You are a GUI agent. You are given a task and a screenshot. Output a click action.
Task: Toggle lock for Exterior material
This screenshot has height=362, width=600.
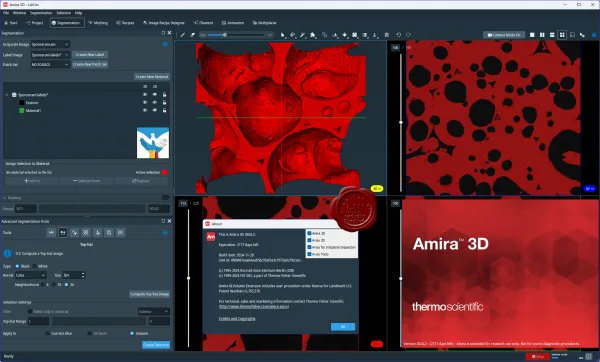(165, 103)
